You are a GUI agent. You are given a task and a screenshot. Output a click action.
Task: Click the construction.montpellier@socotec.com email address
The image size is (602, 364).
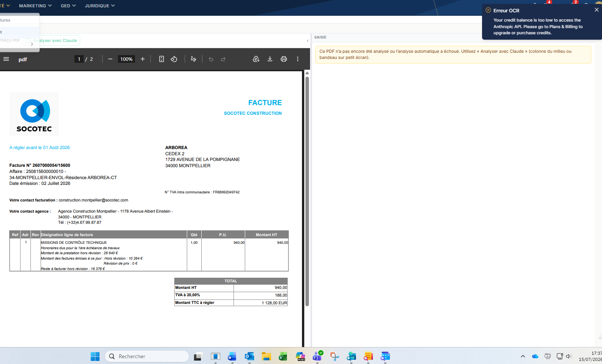pos(93,200)
